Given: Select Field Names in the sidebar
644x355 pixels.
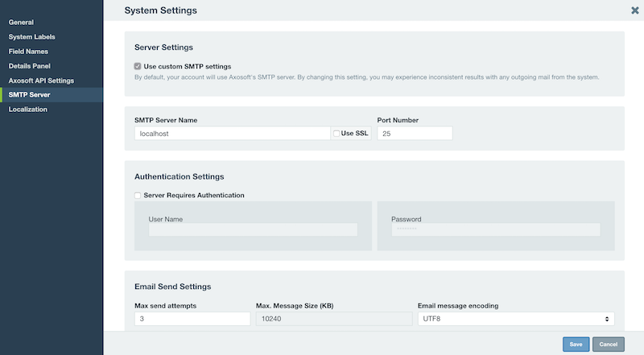Looking at the screenshot, I should click(x=28, y=52).
